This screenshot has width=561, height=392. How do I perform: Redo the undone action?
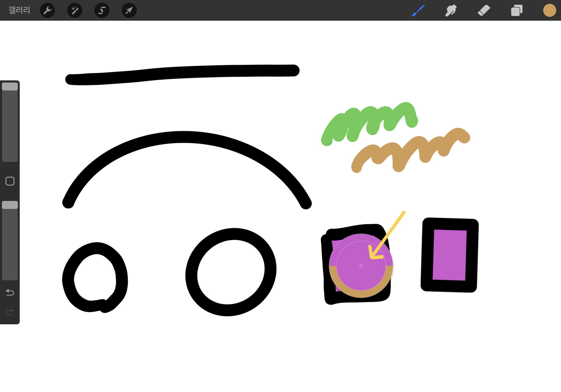10,312
